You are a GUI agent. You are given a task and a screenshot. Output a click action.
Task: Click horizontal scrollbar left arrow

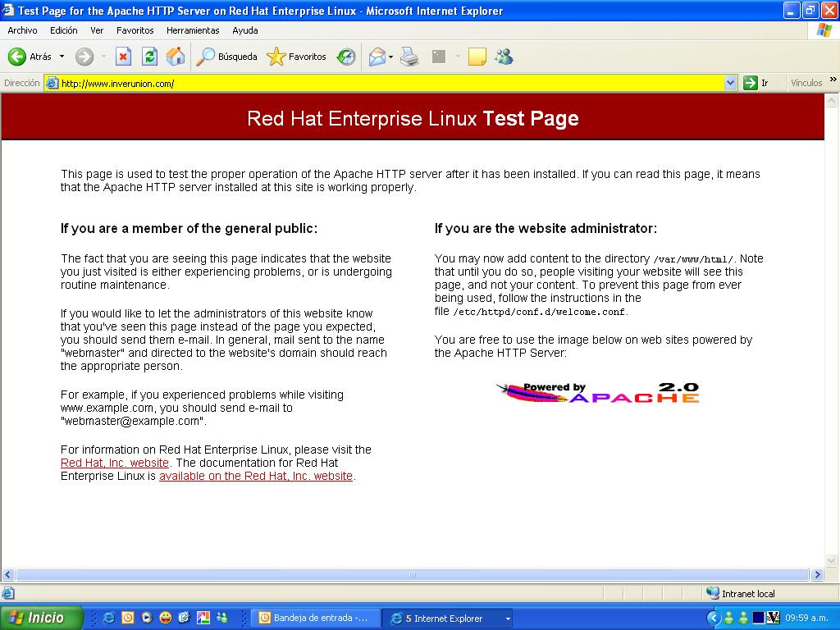point(7,575)
